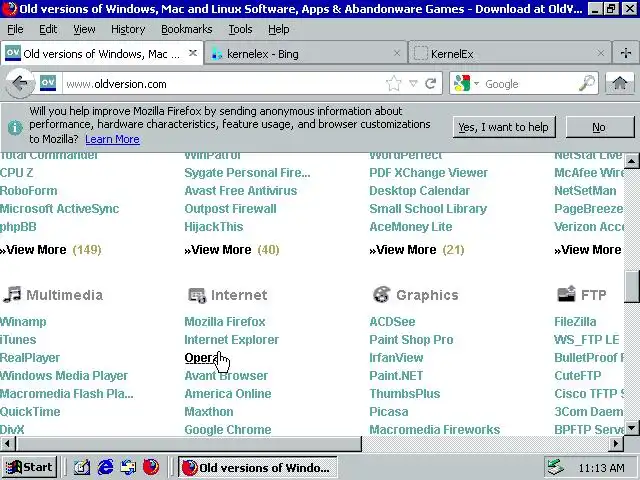
Task: Open the Help menu
Action: click(x=279, y=29)
